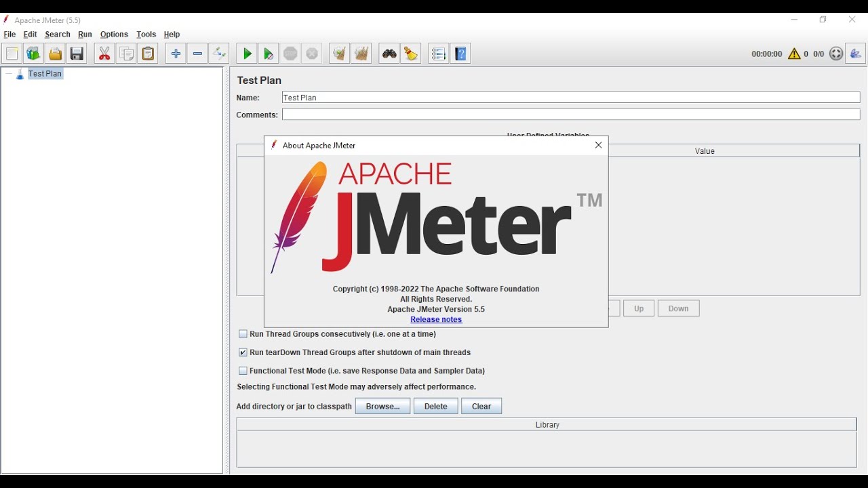
Task: Click the Browse... button
Action: [383, 406]
